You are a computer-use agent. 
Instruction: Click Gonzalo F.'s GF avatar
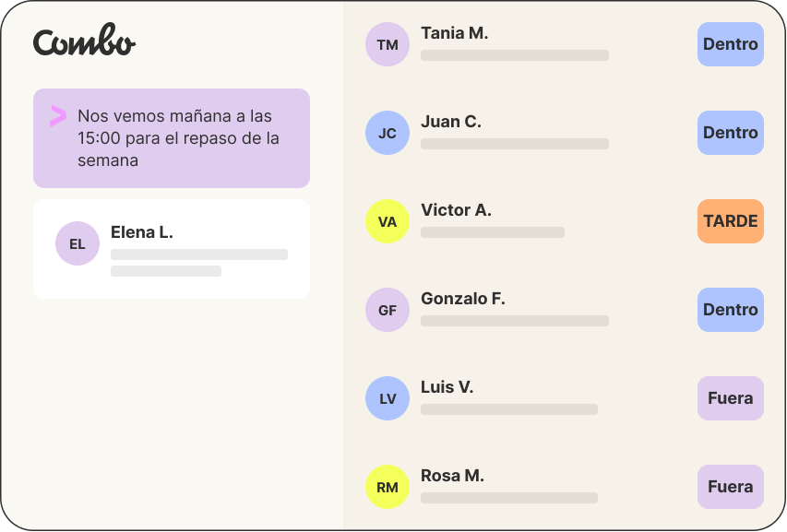[388, 310]
